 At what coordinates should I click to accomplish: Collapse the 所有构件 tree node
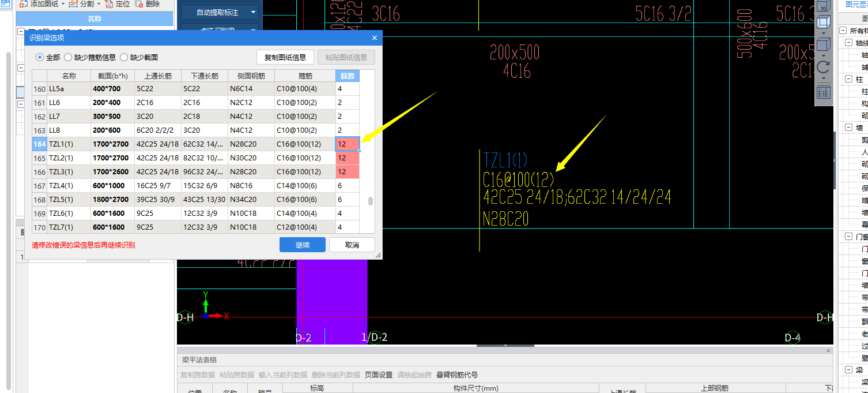click(x=843, y=31)
